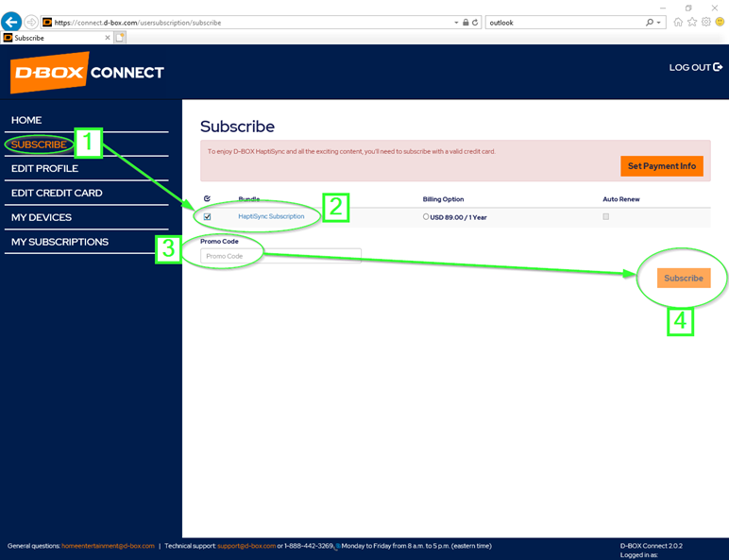The image size is (729, 560).
Task: Restore down the browser window
Action: (688, 8)
